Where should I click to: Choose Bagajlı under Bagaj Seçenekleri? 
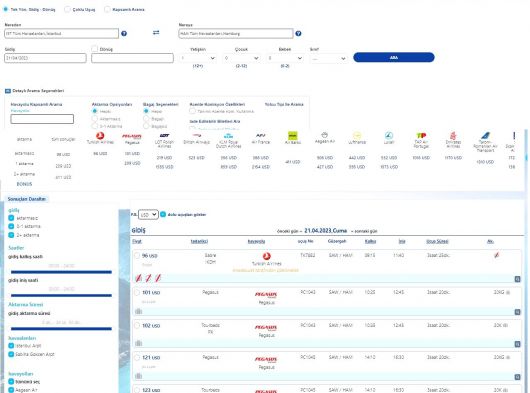pos(146,119)
